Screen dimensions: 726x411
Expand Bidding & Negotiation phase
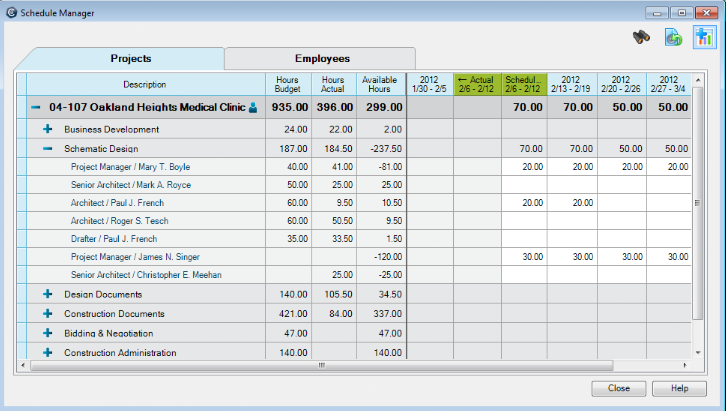pyautogui.click(x=47, y=332)
